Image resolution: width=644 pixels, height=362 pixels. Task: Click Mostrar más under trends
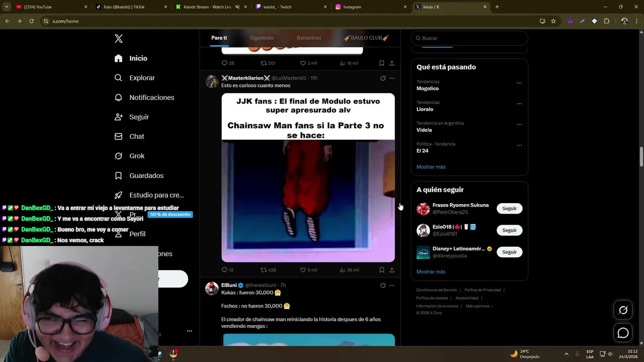(431, 167)
